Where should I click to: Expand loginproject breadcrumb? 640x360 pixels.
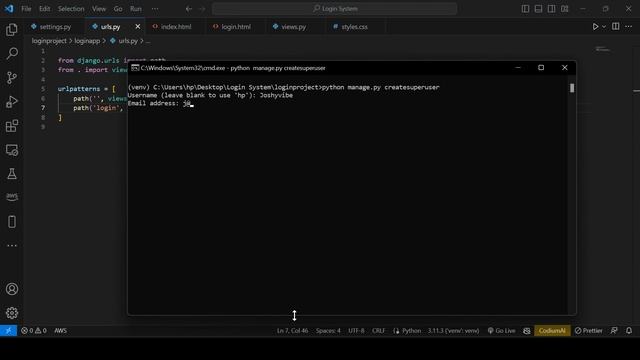[49, 41]
